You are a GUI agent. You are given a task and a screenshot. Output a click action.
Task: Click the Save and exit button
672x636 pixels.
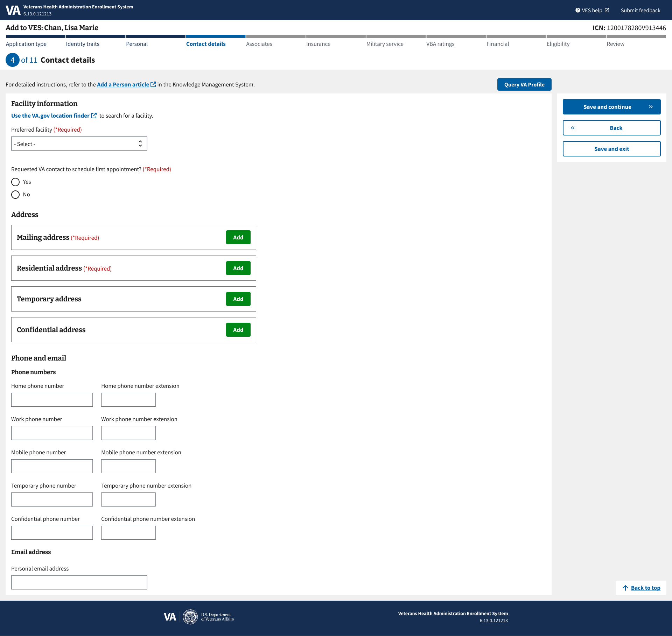coord(611,149)
